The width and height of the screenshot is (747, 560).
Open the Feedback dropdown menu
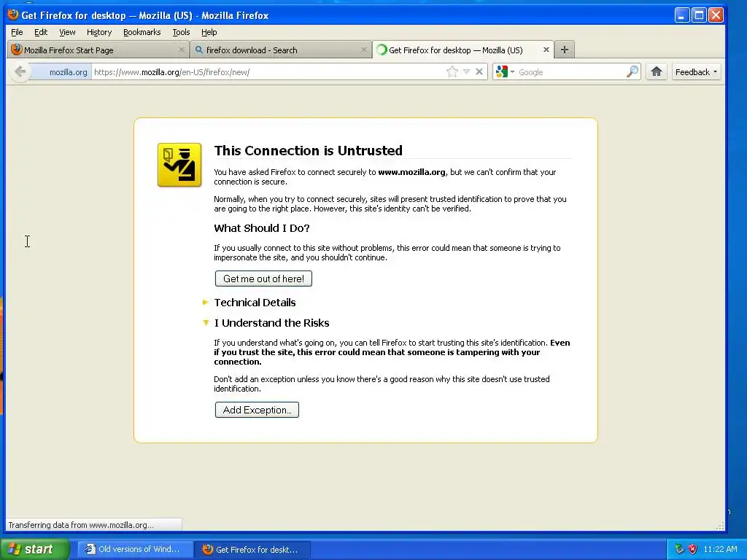(696, 72)
